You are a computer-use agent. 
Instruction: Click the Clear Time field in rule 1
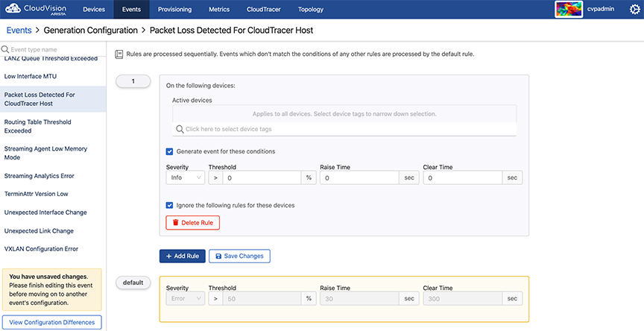coord(463,178)
